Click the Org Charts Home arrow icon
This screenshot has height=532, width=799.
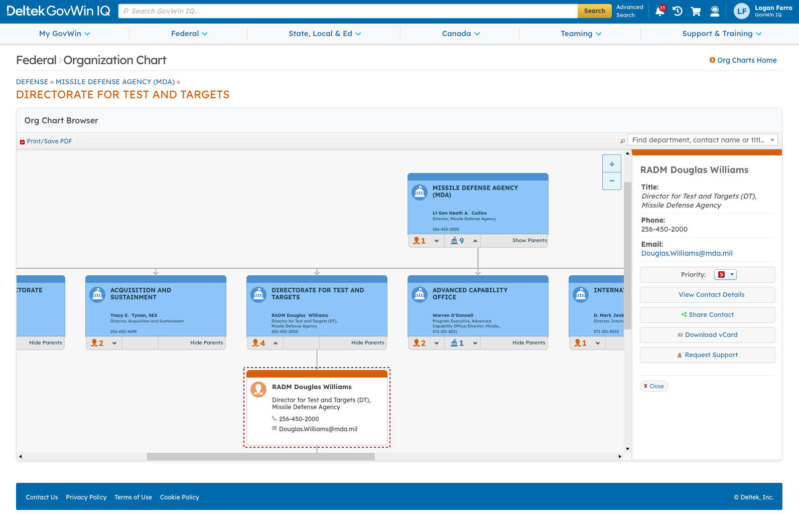712,60
